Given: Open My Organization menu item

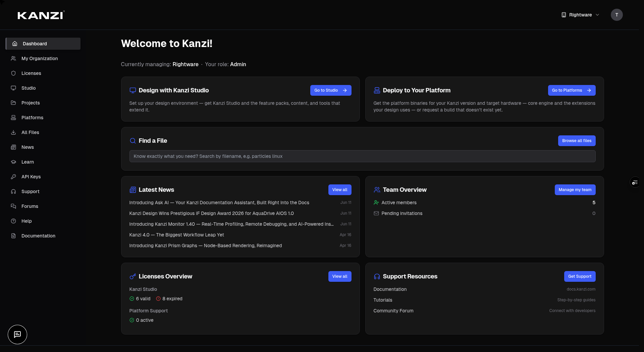Looking at the screenshot, I should click(43, 58).
